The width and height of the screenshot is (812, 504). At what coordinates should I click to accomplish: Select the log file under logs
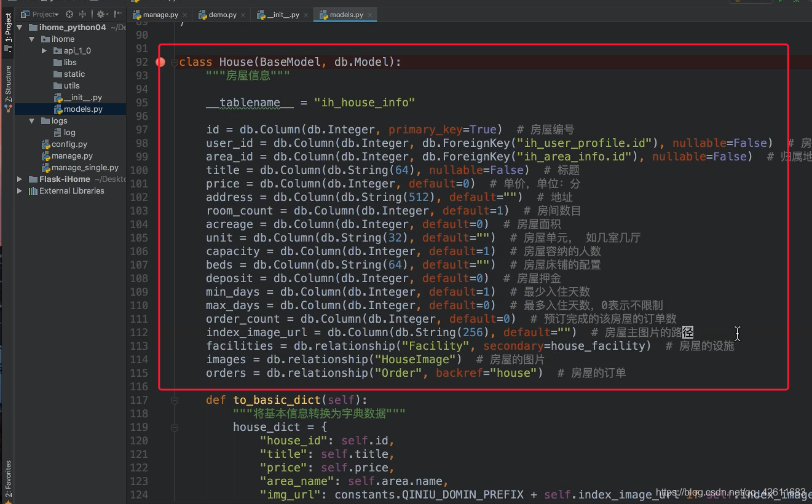69,133
